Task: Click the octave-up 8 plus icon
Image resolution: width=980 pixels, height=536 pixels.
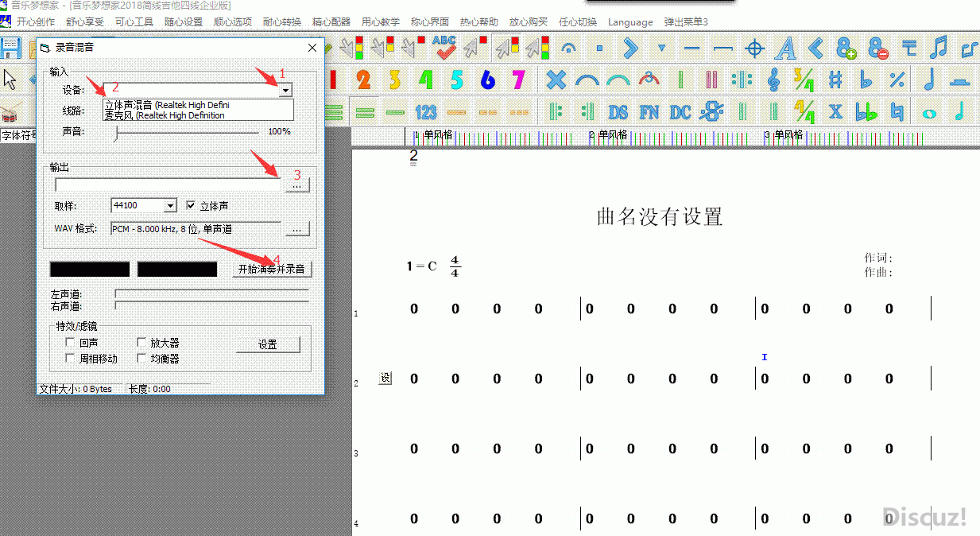Action: pos(846,49)
